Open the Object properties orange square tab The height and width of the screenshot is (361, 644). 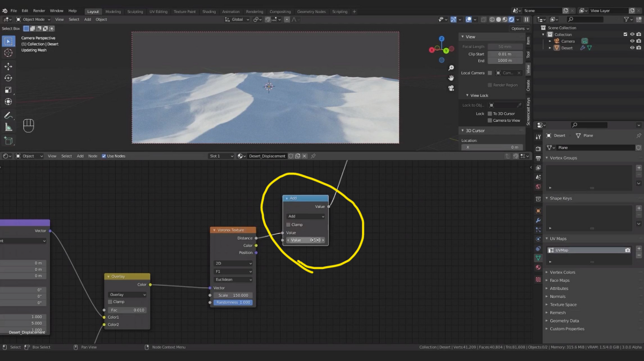tap(538, 210)
